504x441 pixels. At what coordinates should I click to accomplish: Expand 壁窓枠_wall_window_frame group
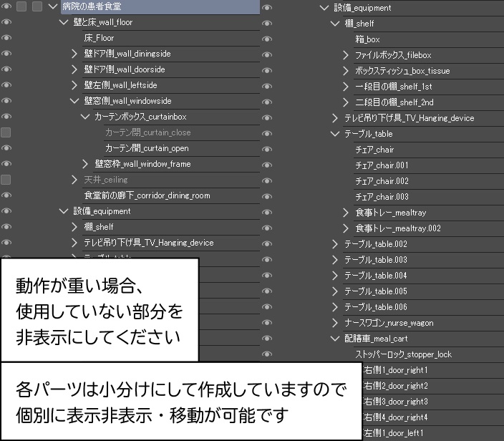[85, 164]
